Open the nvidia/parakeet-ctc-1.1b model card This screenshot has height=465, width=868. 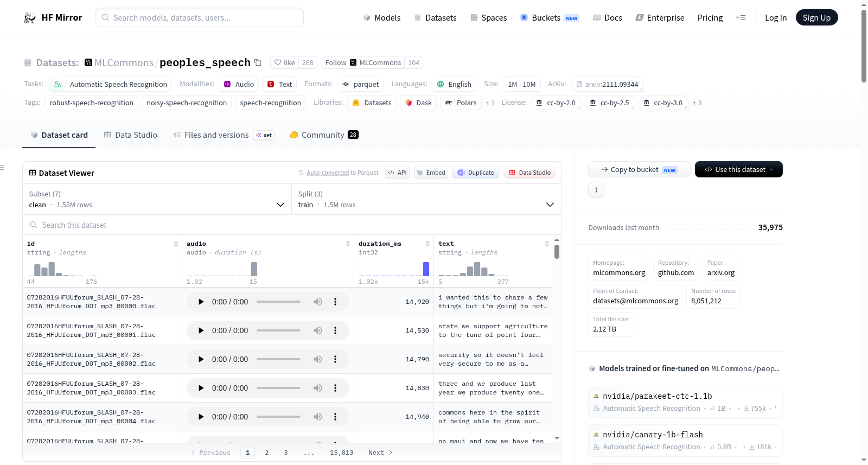tap(685, 402)
